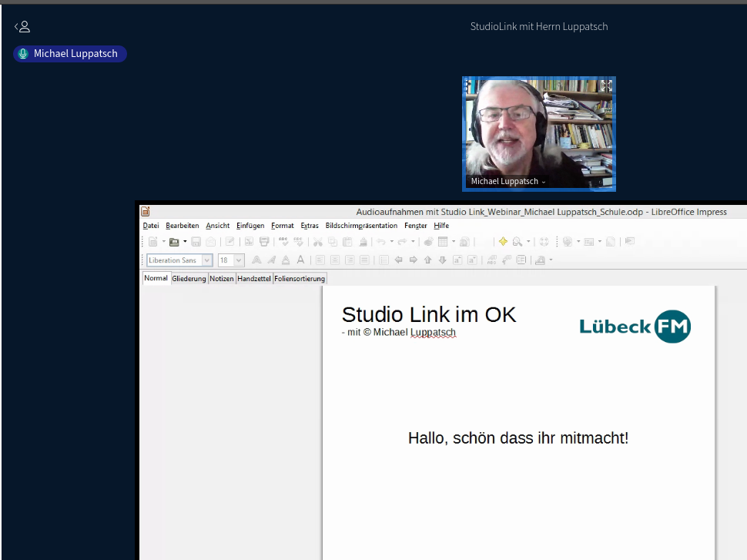
Task: Click the Cut scissors icon
Action: [x=317, y=242]
